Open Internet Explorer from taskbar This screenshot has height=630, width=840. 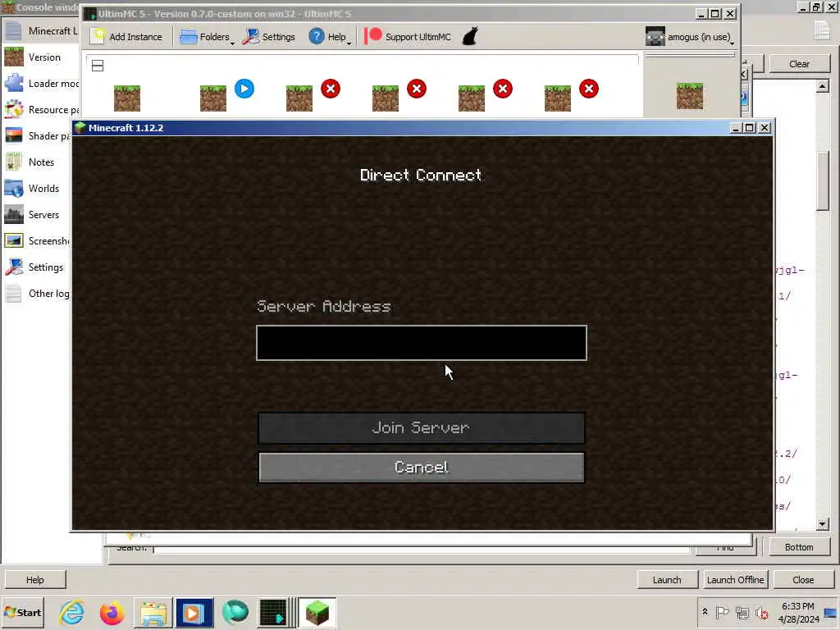72,612
